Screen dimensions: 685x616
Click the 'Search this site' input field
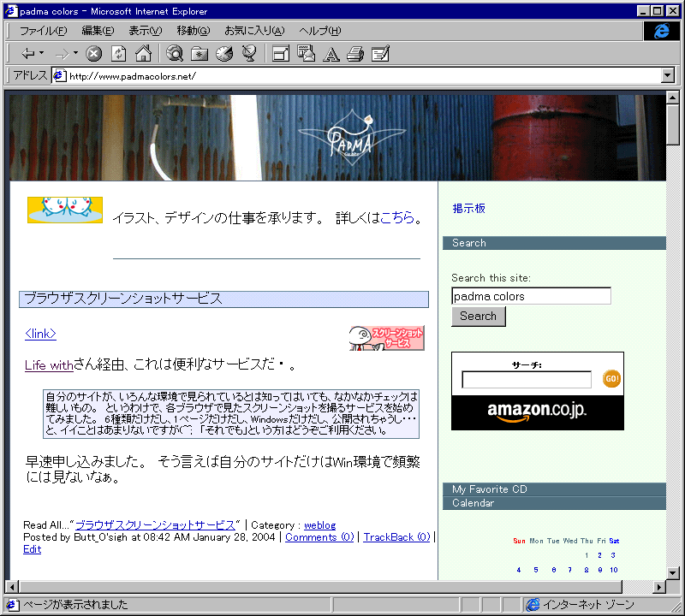point(531,296)
